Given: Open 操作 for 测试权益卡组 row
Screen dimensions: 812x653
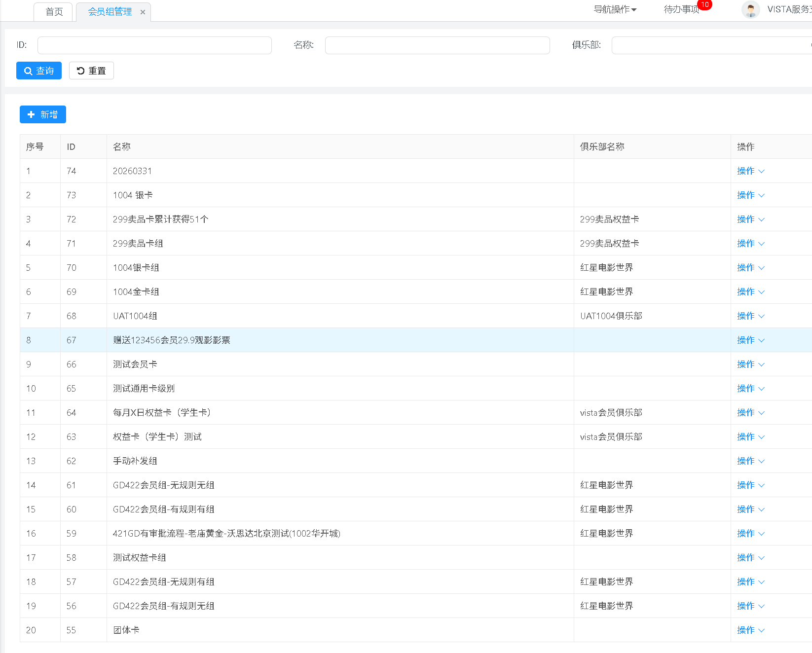Looking at the screenshot, I should [750, 558].
